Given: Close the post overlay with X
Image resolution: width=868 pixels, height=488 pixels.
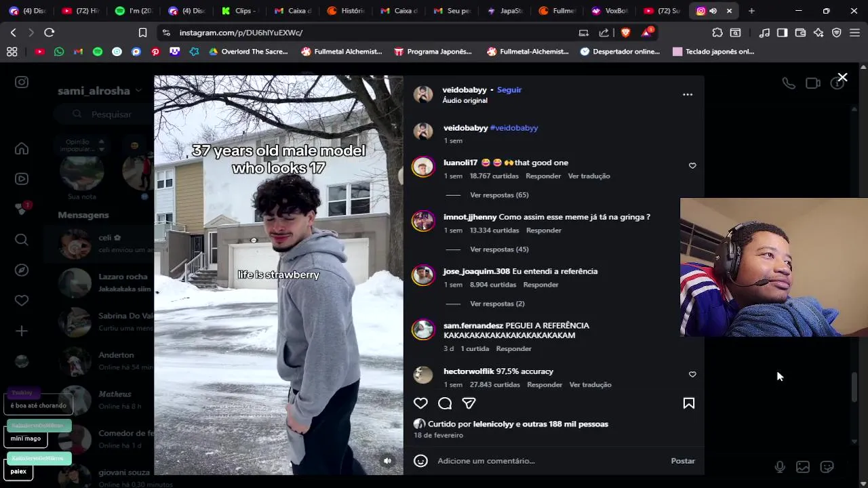Looking at the screenshot, I should click(x=842, y=78).
